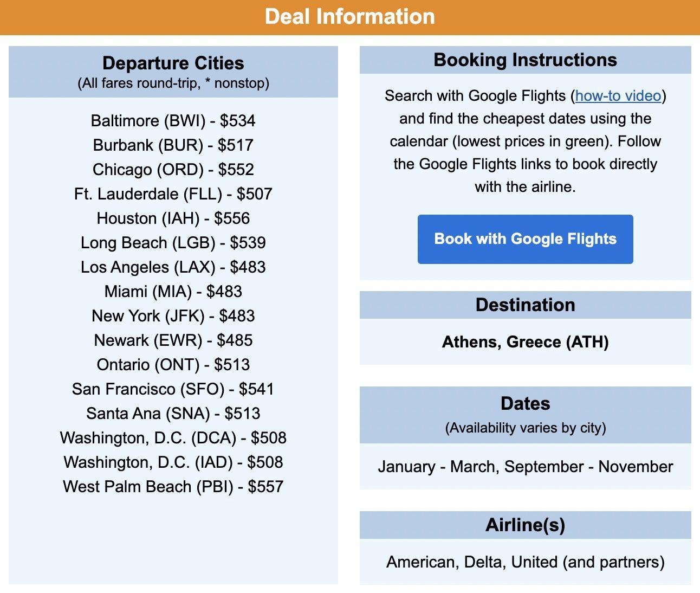Choose the Los Angeles (LAX) - $483 entry
This screenshot has height=593, width=700.
pos(173,267)
